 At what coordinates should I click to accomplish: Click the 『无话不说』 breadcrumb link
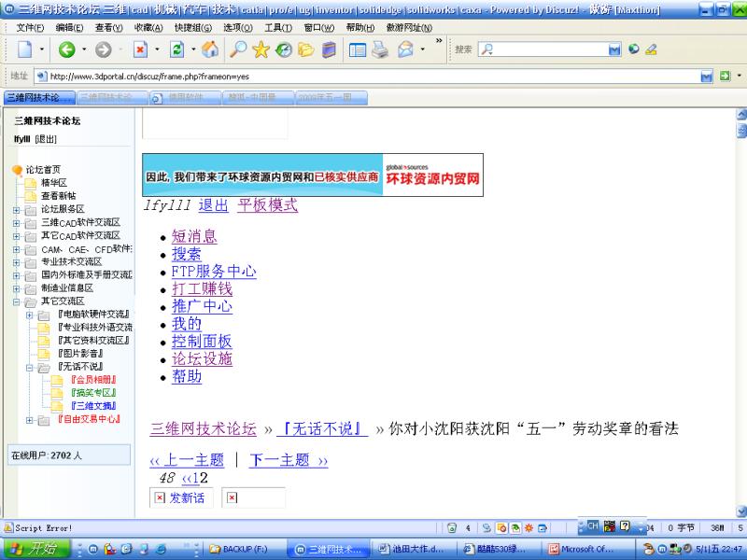pyautogui.click(x=322, y=428)
